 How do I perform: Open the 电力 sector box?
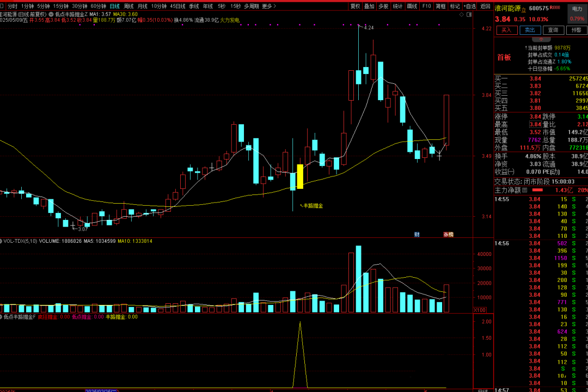(577, 9)
